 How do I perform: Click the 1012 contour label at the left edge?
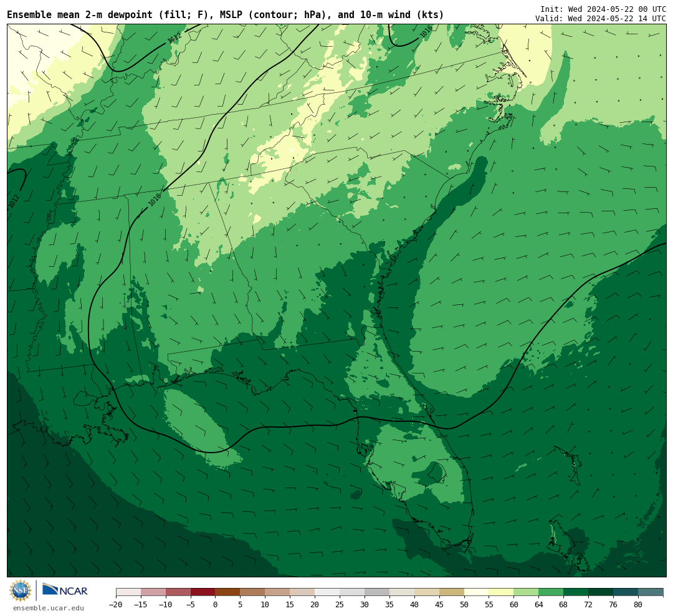[14, 202]
